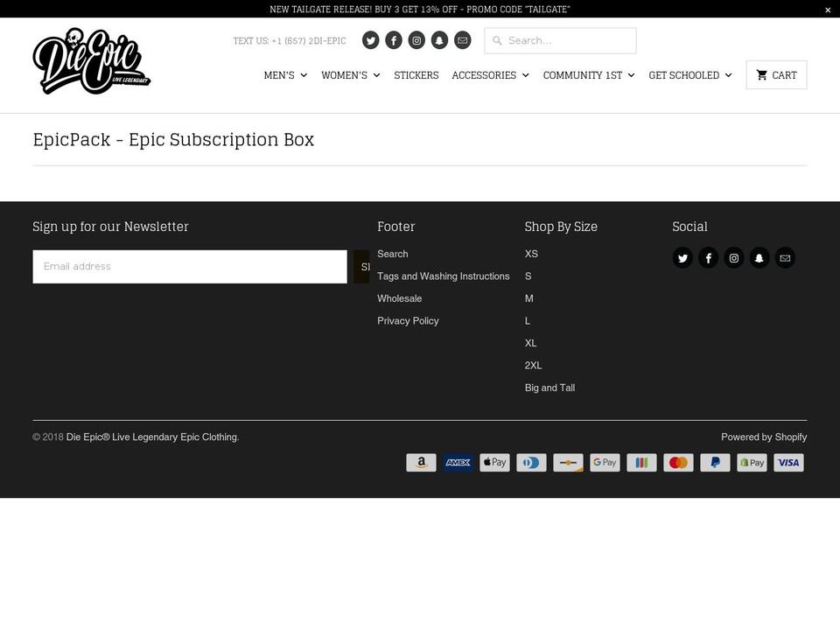This screenshot has height=630, width=840.
Task: Open the footer Search link
Action: 393,254
